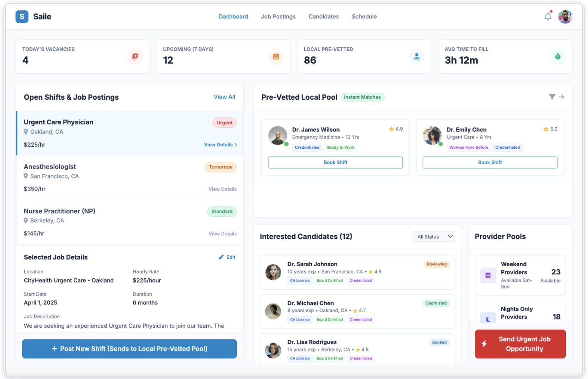Image resolution: width=588 pixels, height=379 pixels.
Task: Navigate to the Schedule tab
Action: tap(364, 16)
